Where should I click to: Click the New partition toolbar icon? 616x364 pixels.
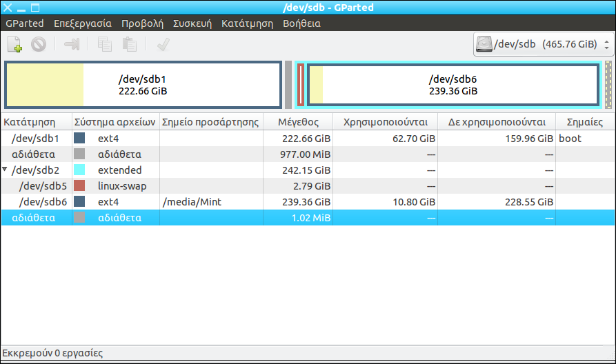pos(15,45)
